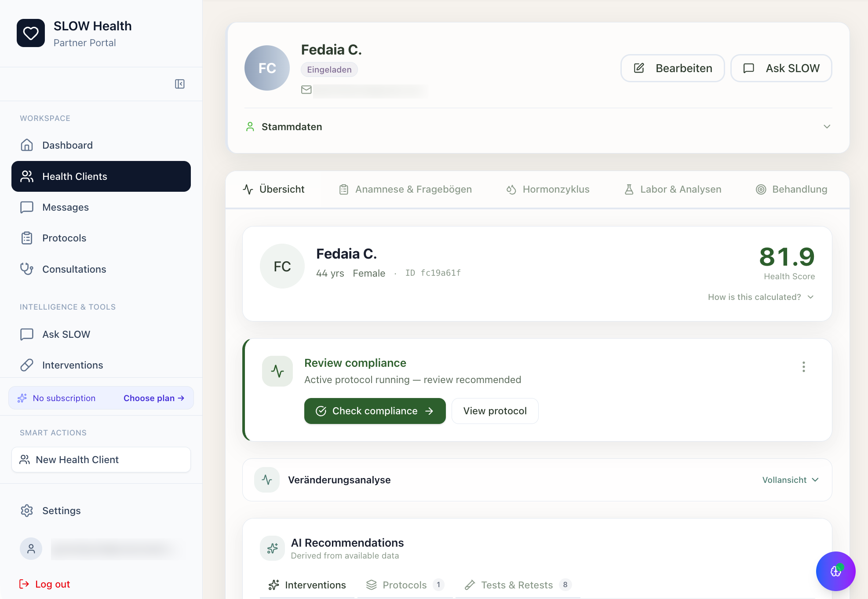Open Consultations in the sidebar
Screen dimensions: 868x599
(x=101, y=269)
